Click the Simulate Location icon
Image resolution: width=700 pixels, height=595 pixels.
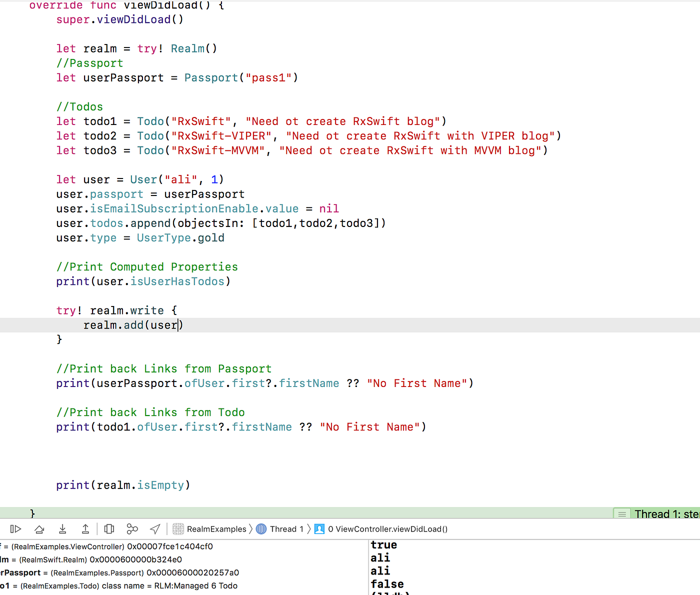pos(155,528)
